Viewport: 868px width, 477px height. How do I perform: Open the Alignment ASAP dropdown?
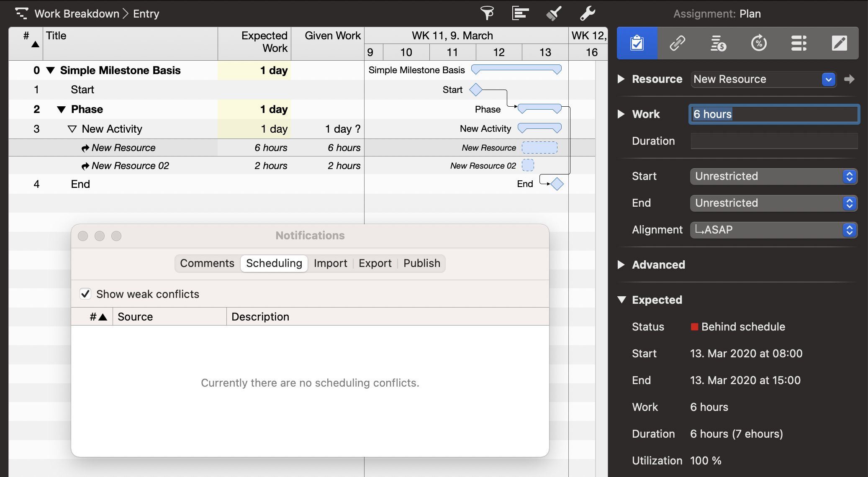pyautogui.click(x=773, y=230)
